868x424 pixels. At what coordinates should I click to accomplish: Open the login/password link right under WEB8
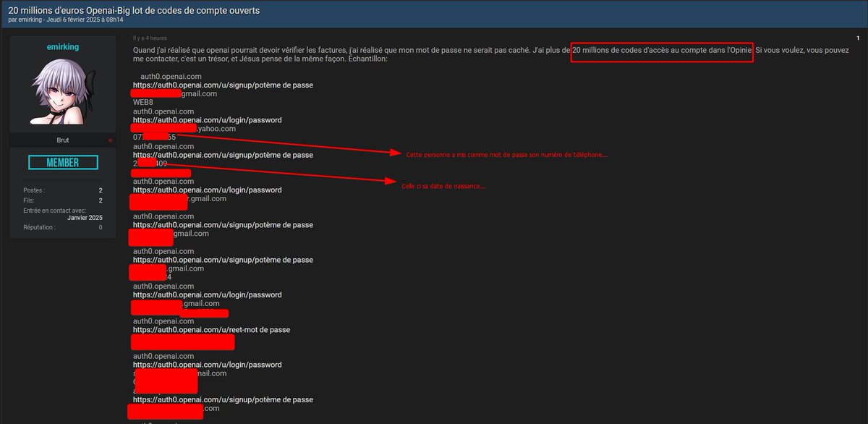[x=208, y=120]
